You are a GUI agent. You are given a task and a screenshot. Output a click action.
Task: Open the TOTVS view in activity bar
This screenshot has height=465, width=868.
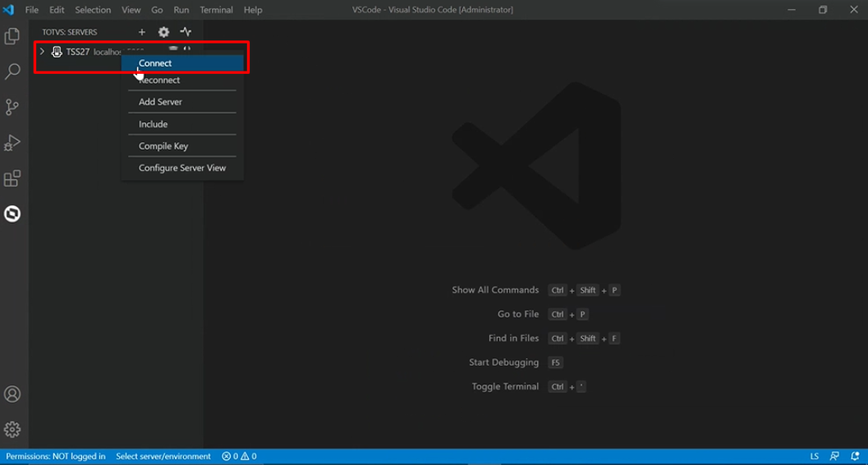coord(12,214)
